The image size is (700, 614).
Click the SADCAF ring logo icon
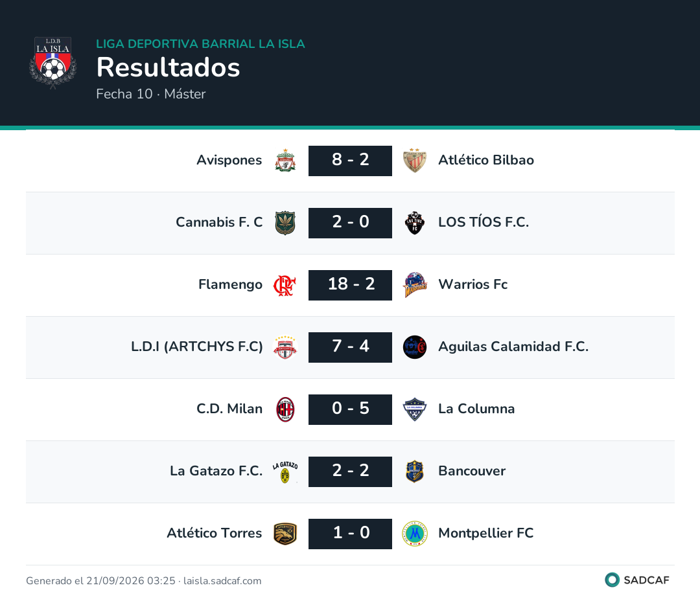point(612,580)
